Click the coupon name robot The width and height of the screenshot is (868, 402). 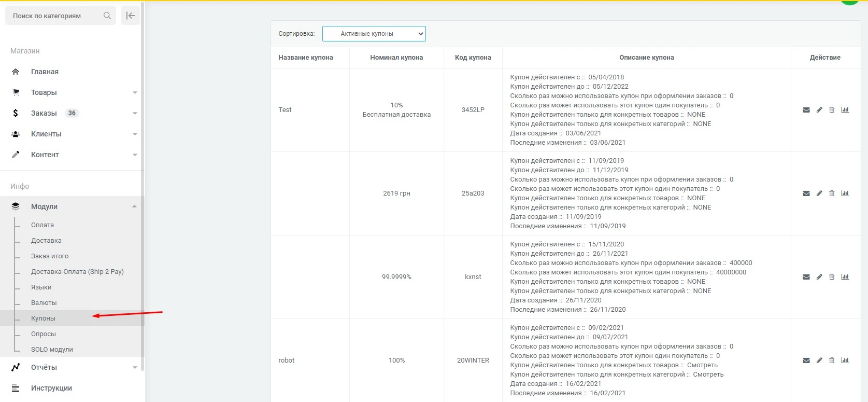pos(287,361)
